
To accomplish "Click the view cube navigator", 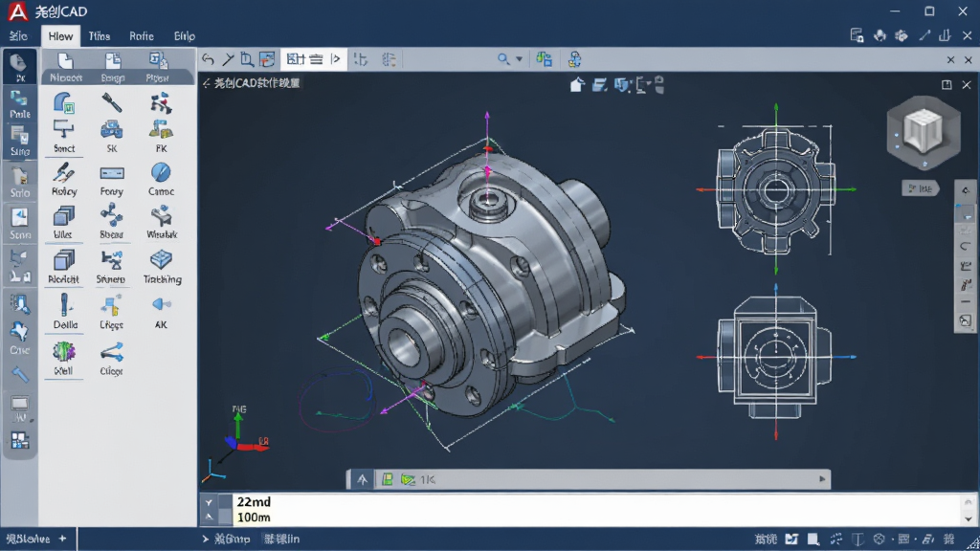I will [x=924, y=132].
